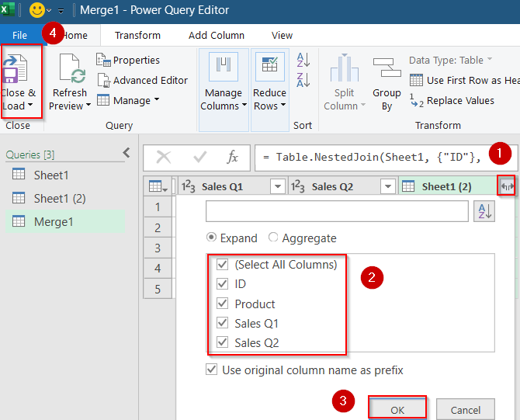This screenshot has width=520, height=420.
Task: Open the Sales Q2 column filter dropdown
Action: coord(388,186)
